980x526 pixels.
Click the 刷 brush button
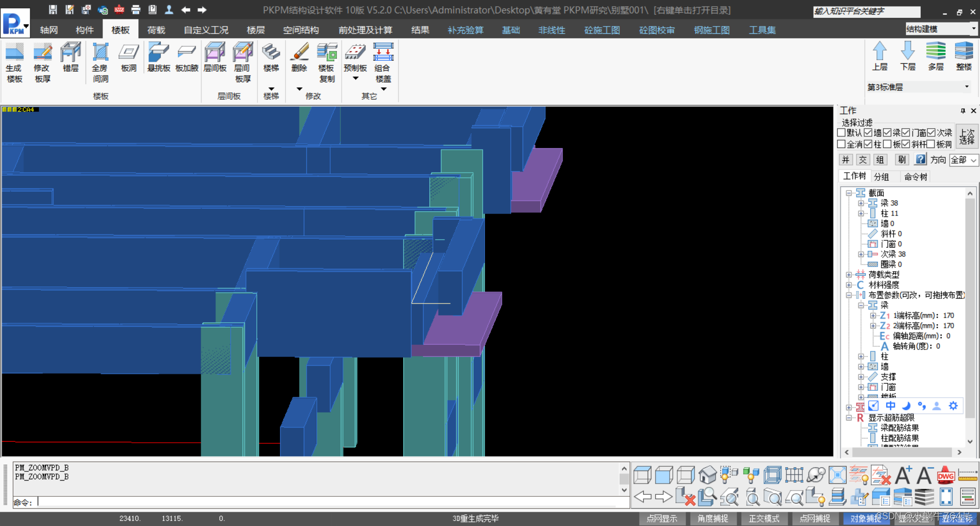[x=902, y=160]
